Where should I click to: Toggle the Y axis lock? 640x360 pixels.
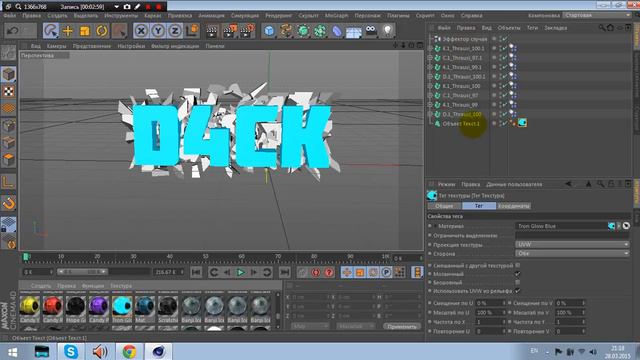(x=158, y=31)
